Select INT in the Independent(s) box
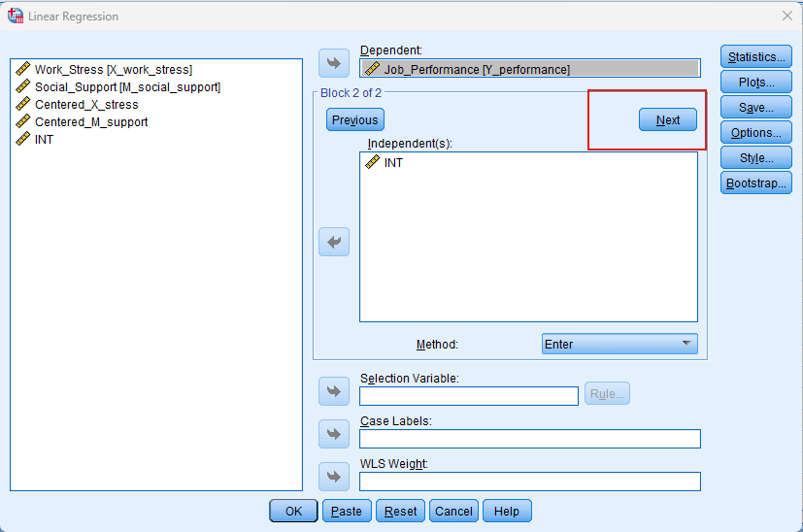The width and height of the screenshot is (803, 532). point(392,163)
